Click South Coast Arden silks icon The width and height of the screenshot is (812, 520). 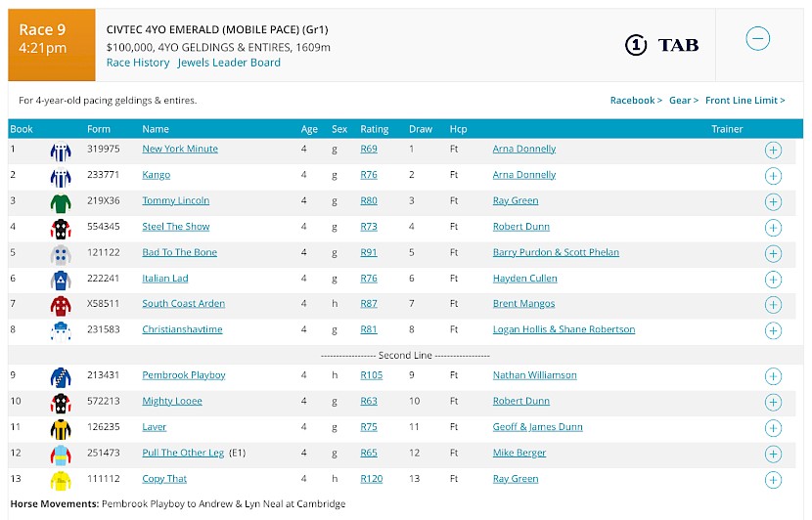61,305
